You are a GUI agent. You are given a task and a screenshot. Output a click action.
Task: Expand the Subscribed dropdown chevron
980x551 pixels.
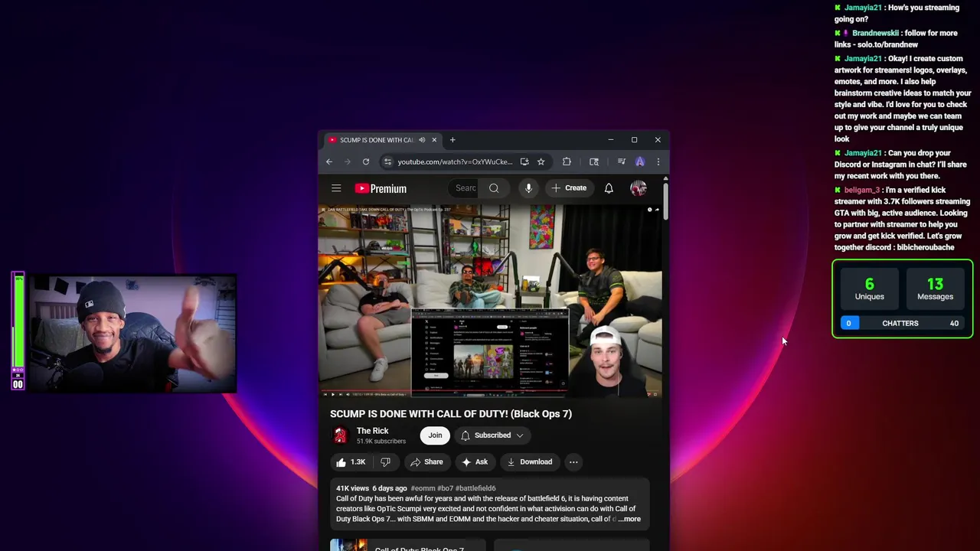(520, 435)
